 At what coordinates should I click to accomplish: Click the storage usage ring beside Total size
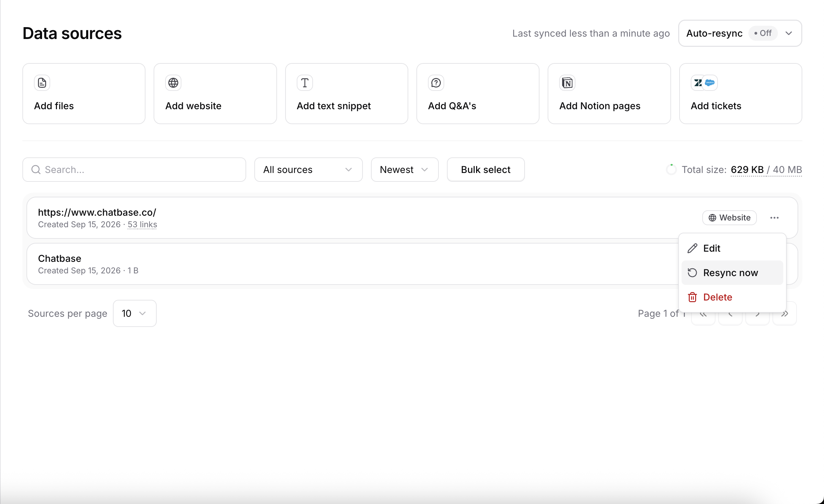point(671,169)
